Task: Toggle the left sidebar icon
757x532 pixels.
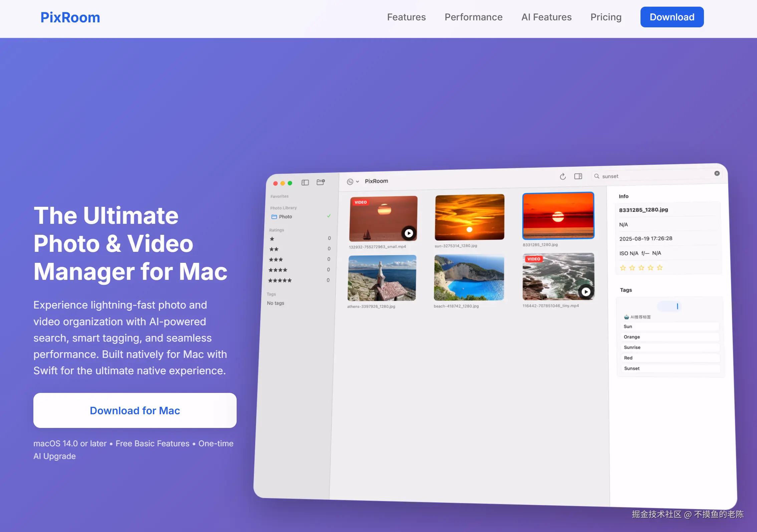Action: [x=305, y=182]
